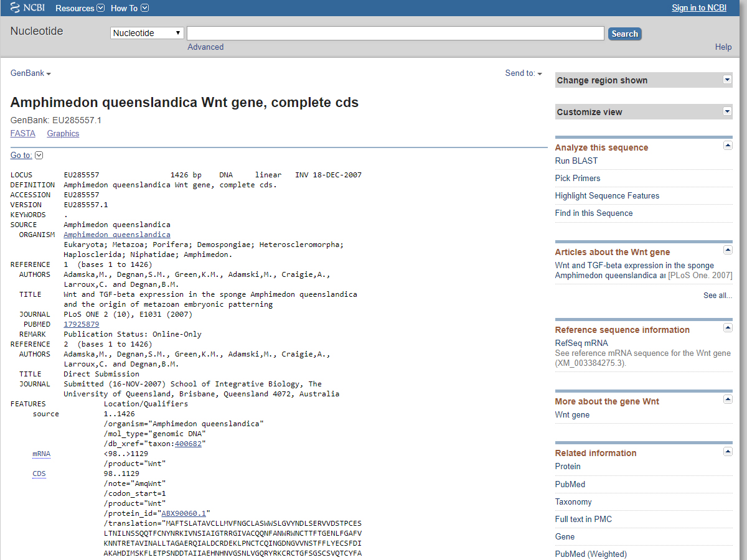Collapse the Related information section
Screen dimensions: 747x560
point(728,451)
